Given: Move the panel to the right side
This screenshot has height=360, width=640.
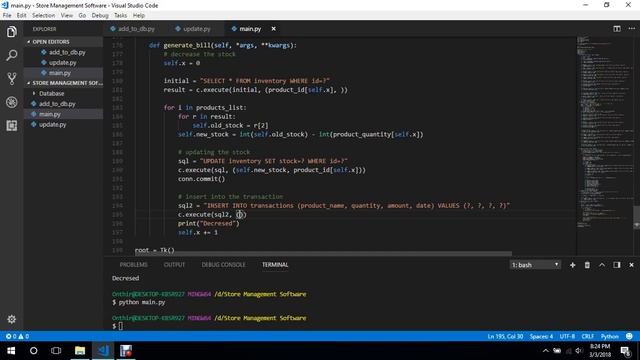Looking at the screenshot, I should (x=617, y=265).
